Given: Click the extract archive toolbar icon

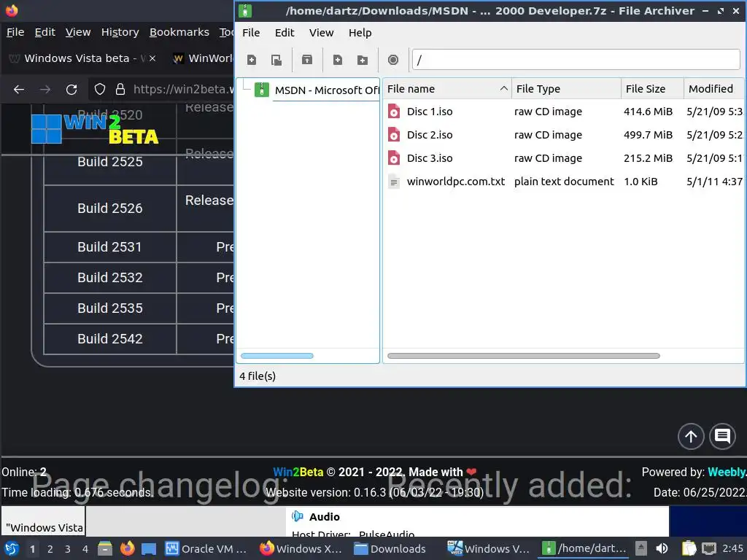Looking at the screenshot, I should pyautogui.click(x=307, y=60).
